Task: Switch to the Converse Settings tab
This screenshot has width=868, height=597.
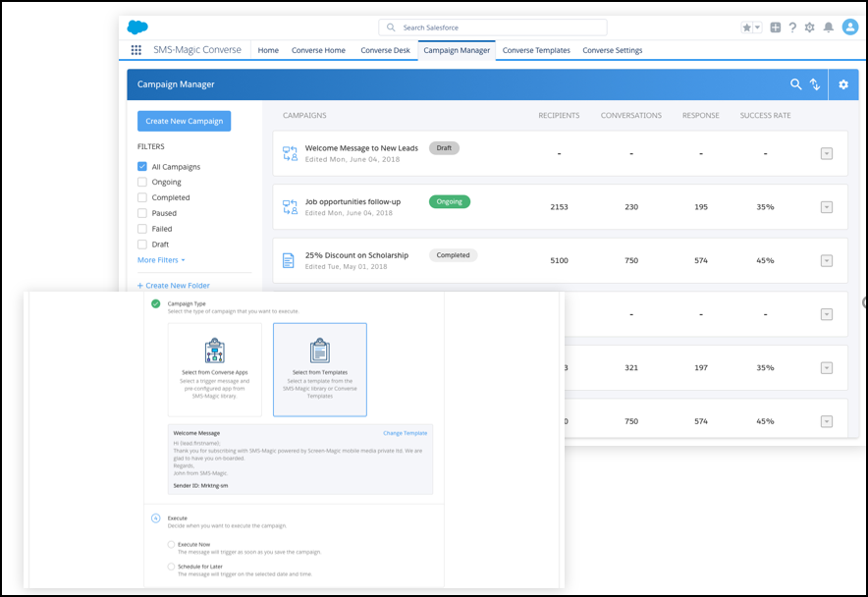Action: click(x=613, y=50)
